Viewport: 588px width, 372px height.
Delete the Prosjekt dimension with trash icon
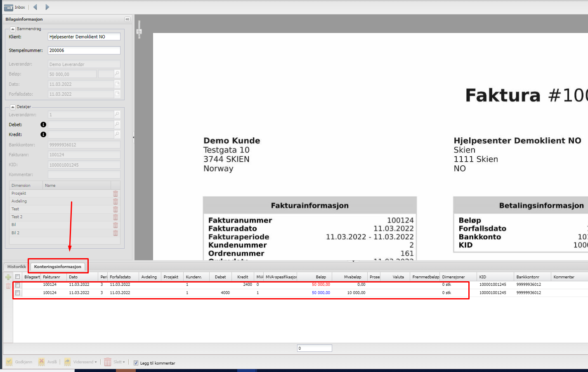116,193
